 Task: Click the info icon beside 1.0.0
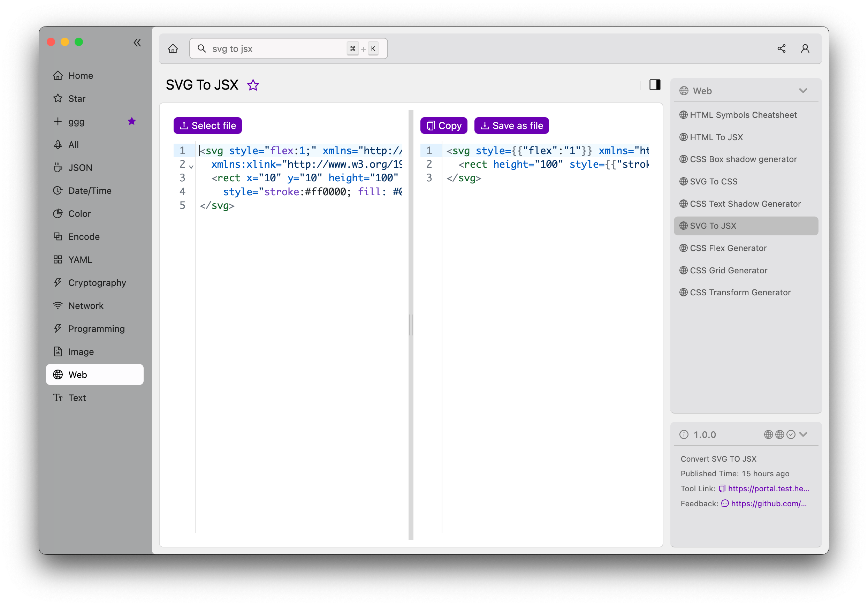coord(684,435)
